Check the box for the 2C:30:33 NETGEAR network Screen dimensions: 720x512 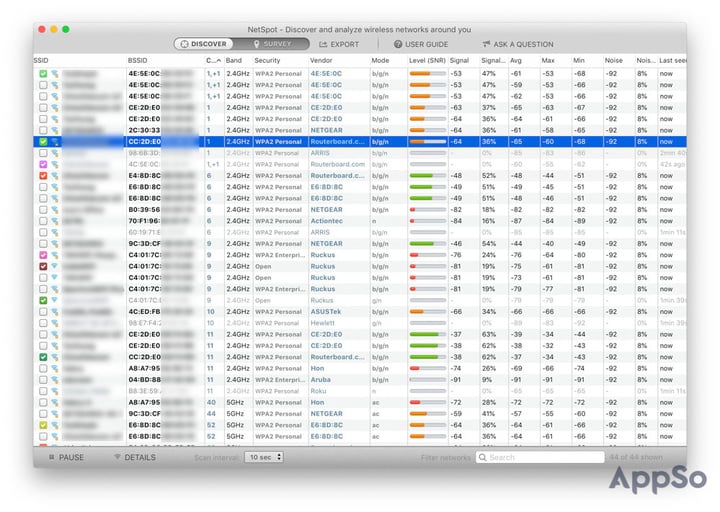coord(43,130)
